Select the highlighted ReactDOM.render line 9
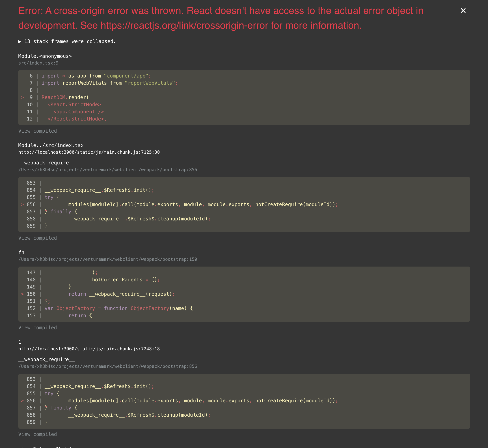The width and height of the screenshot is (488, 448). pyautogui.click(x=65, y=97)
